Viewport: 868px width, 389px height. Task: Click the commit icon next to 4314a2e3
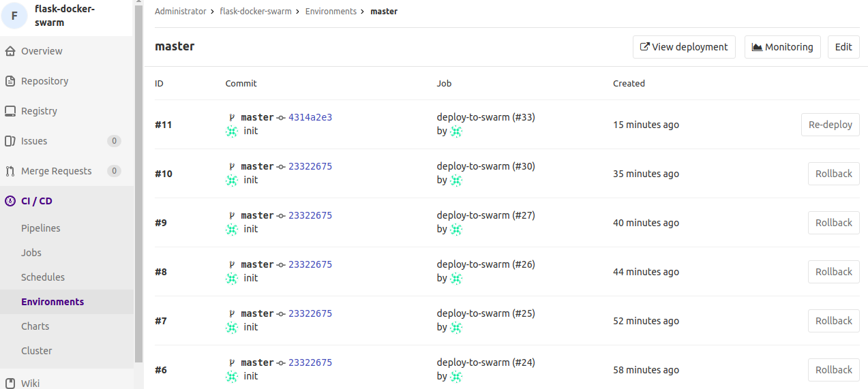click(x=281, y=118)
